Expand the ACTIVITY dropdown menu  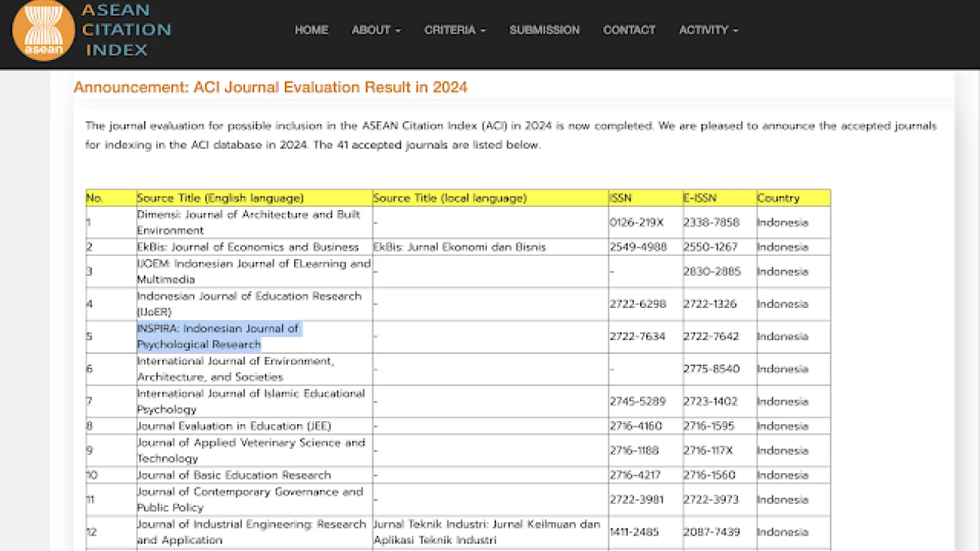click(709, 30)
